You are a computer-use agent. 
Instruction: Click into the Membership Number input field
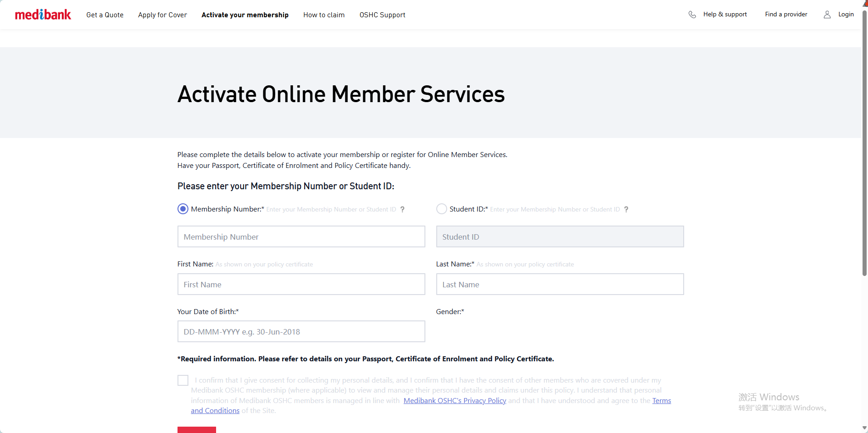coord(301,236)
